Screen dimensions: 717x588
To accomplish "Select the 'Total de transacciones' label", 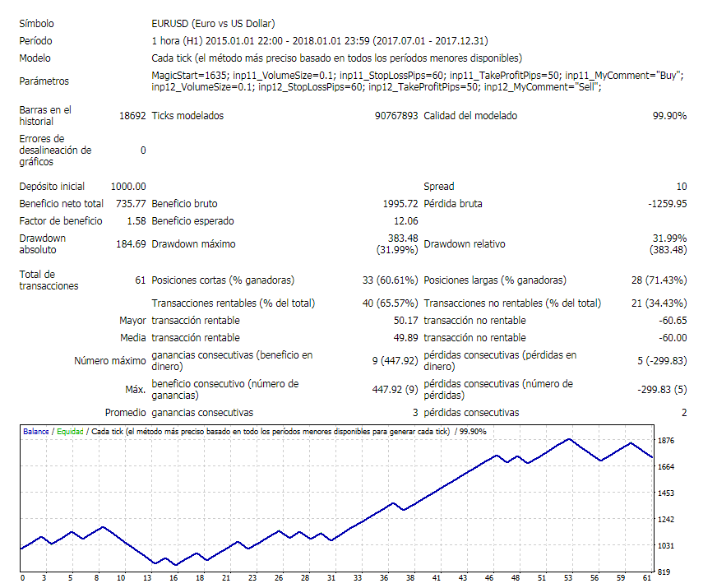I will pos(49,280).
